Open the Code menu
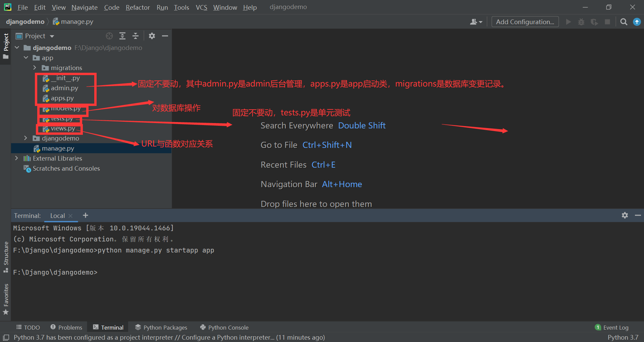Viewport: 644px width, 342px height. point(112,7)
